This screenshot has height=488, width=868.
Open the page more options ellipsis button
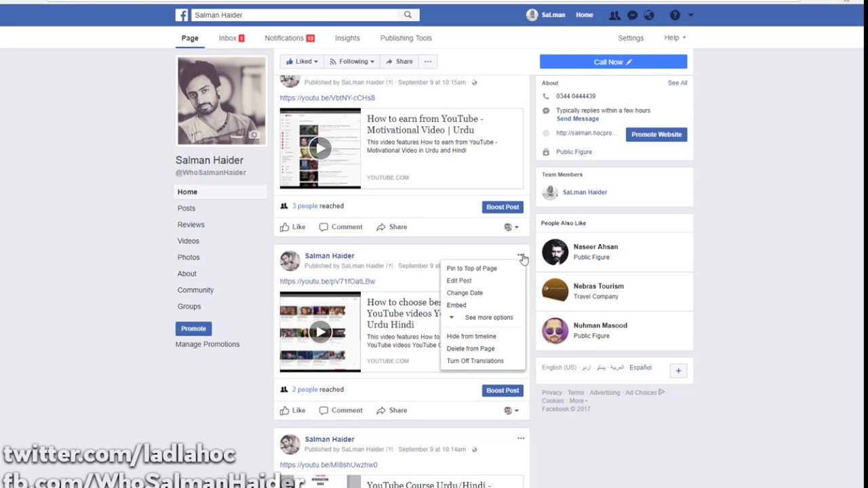coord(427,62)
